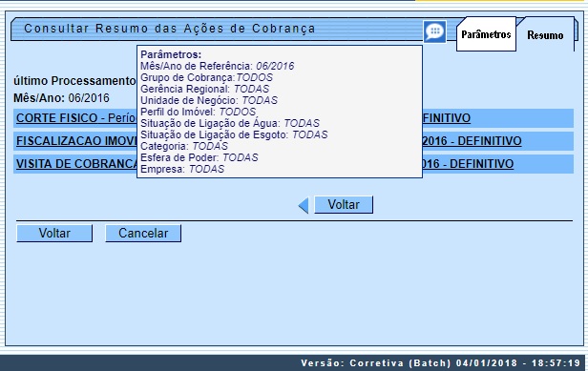The height and width of the screenshot is (371, 588).
Task: Select the Resumo tab
Action: click(545, 35)
